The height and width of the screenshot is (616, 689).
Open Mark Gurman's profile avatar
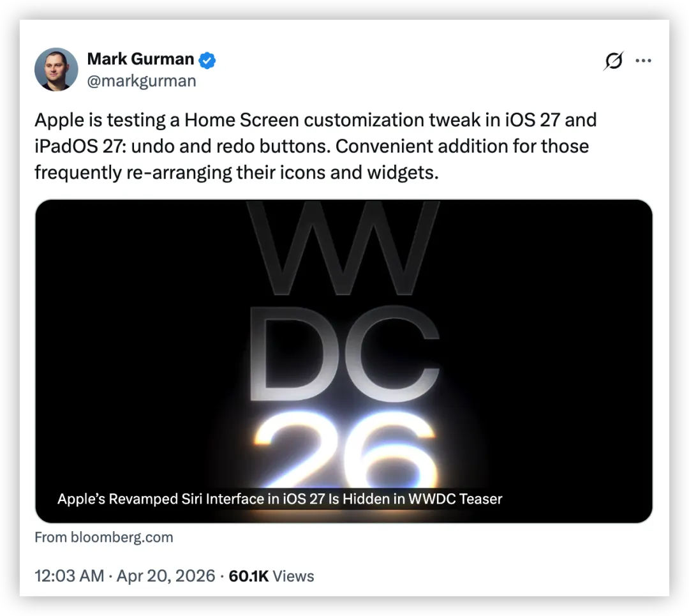click(x=56, y=69)
